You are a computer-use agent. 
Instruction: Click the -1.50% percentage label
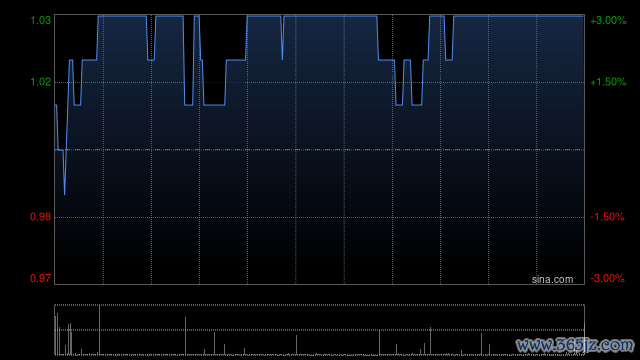[x=607, y=217]
